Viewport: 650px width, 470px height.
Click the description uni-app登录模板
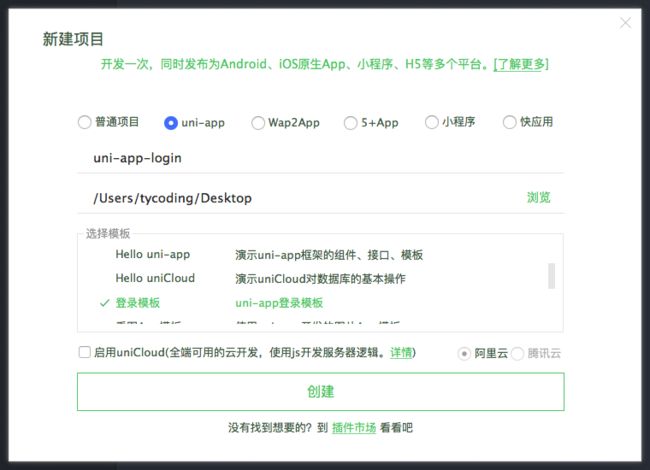point(279,303)
